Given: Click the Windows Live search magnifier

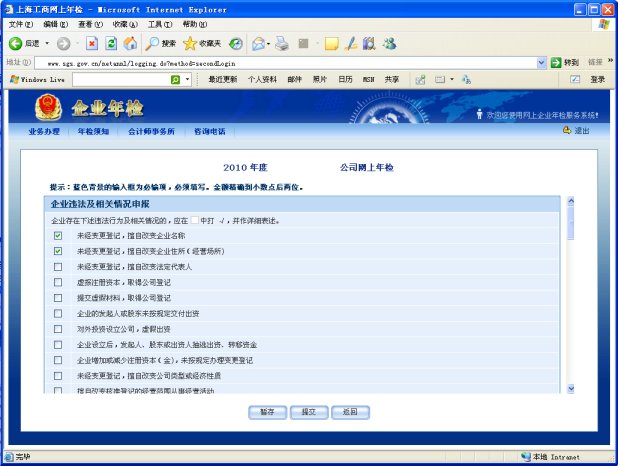Looking at the screenshot, I should coord(174,79).
